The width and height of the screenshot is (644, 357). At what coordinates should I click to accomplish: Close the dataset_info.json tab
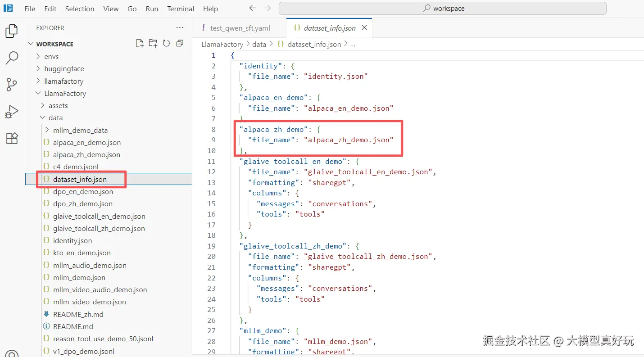[364, 28]
